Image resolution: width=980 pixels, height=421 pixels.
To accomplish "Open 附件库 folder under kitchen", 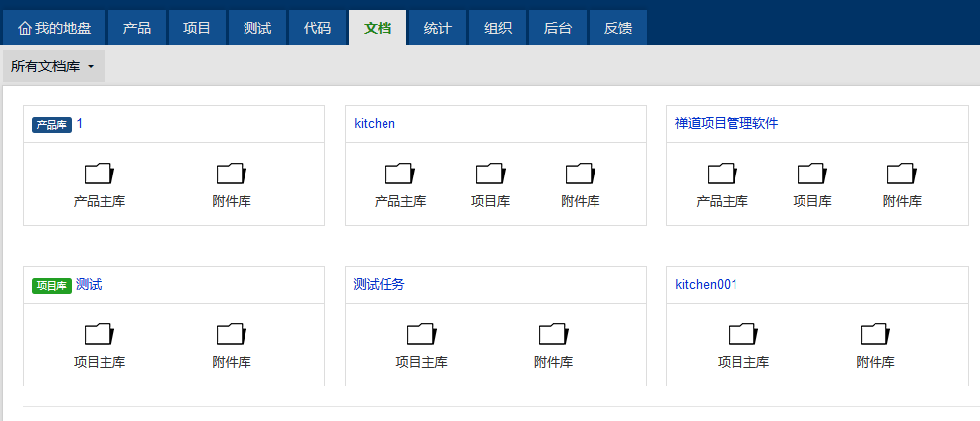I will click(581, 184).
